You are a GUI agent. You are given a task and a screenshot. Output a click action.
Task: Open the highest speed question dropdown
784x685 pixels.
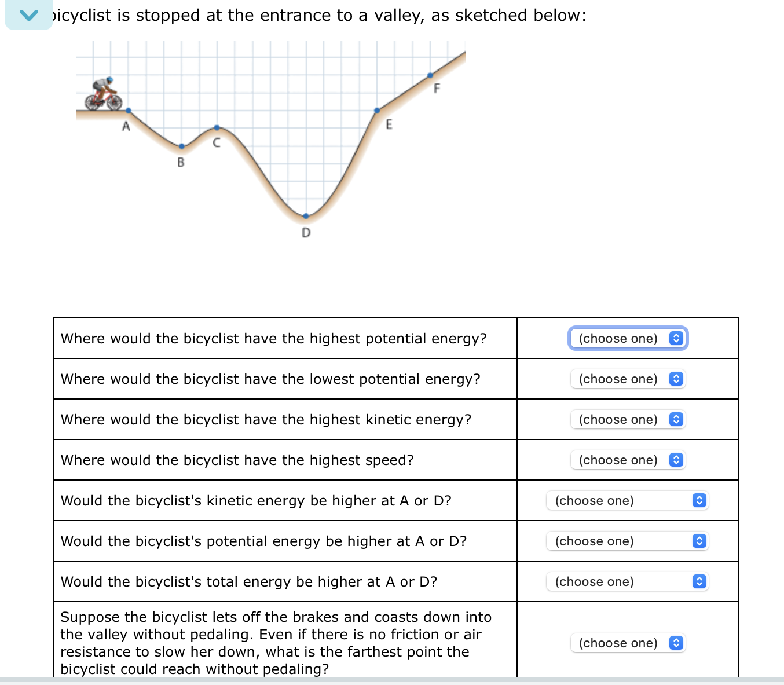click(x=618, y=460)
